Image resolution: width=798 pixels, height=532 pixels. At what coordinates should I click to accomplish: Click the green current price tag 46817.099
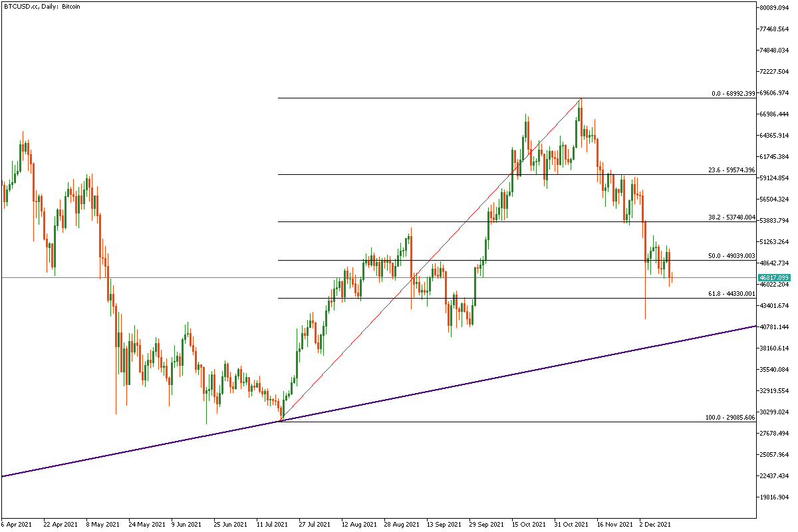tap(775, 277)
